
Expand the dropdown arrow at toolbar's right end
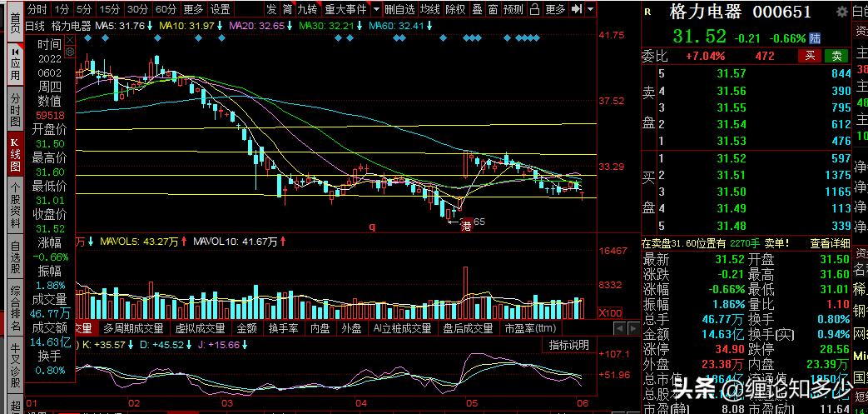click(x=591, y=9)
